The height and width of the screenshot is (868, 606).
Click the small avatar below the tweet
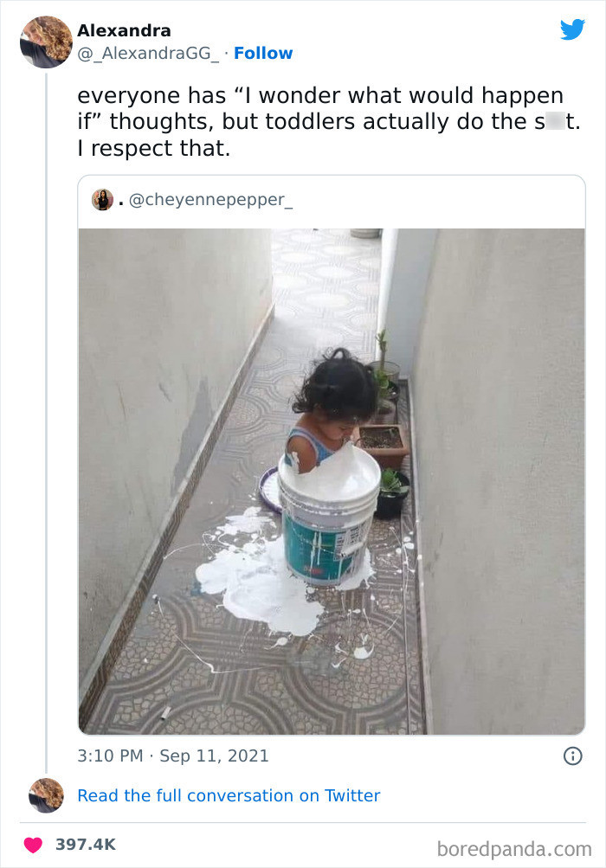[x=46, y=795]
